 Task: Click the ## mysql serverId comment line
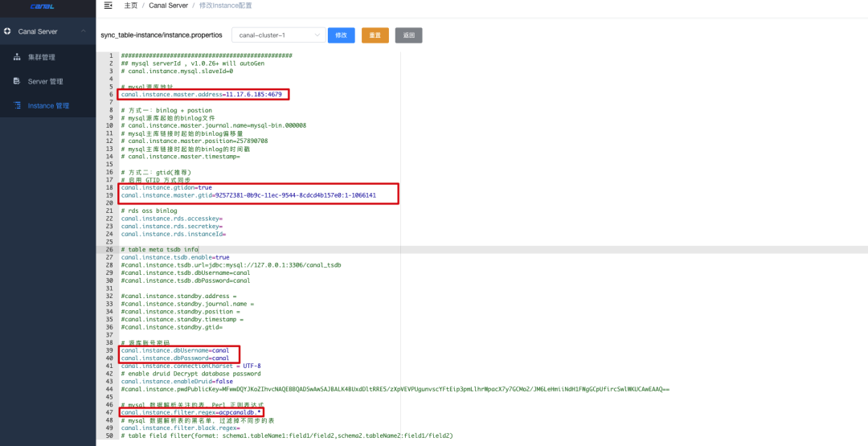click(x=193, y=63)
